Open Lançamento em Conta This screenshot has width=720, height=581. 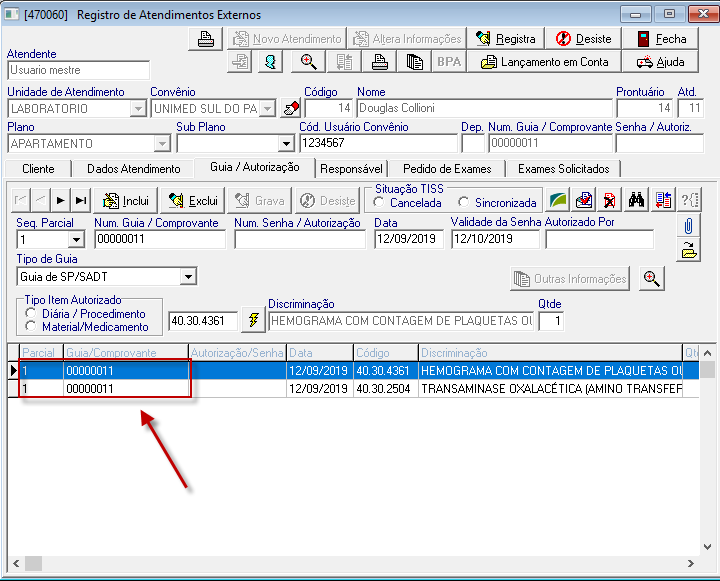point(544,62)
